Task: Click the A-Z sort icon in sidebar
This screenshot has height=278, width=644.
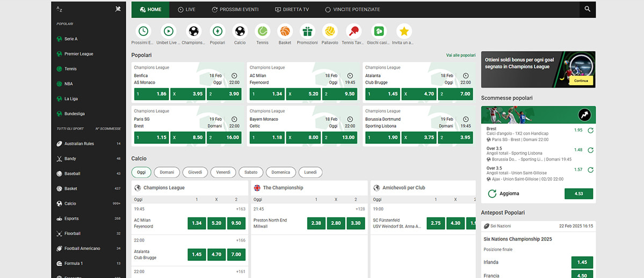Action: point(59,10)
